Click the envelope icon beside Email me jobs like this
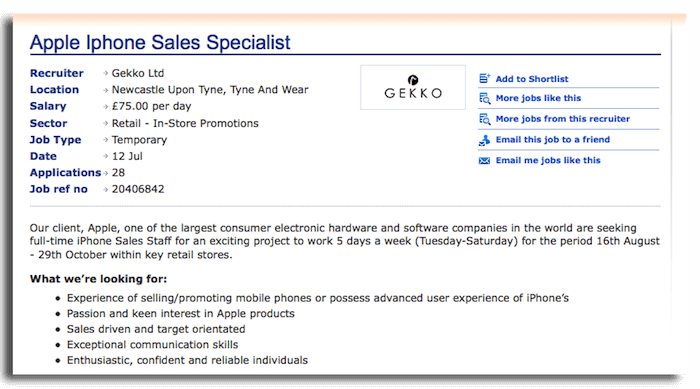This screenshot has width=700, height=389. pyautogui.click(x=484, y=161)
